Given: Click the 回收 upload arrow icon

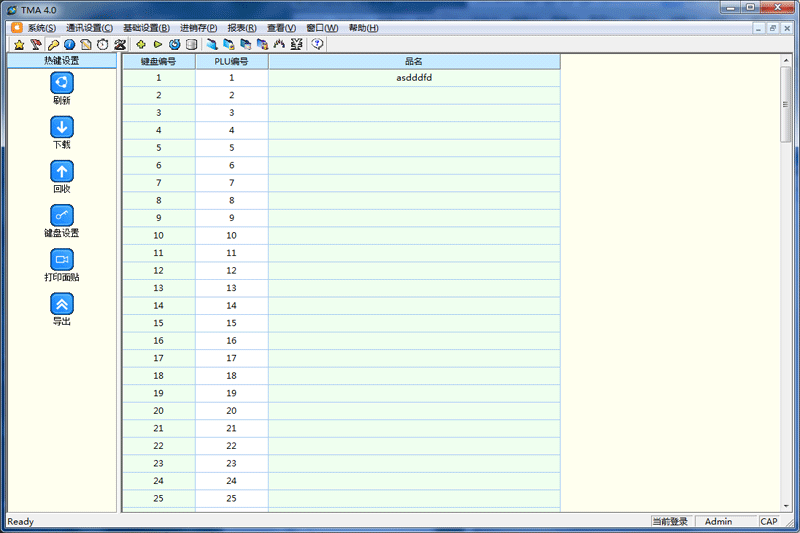Looking at the screenshot, I should coord(62,171).
